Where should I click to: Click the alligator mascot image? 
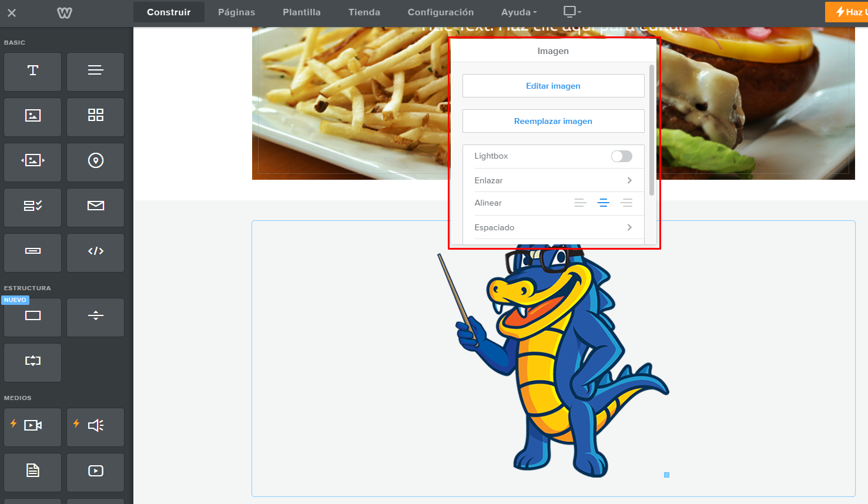(x=552, y=361)
